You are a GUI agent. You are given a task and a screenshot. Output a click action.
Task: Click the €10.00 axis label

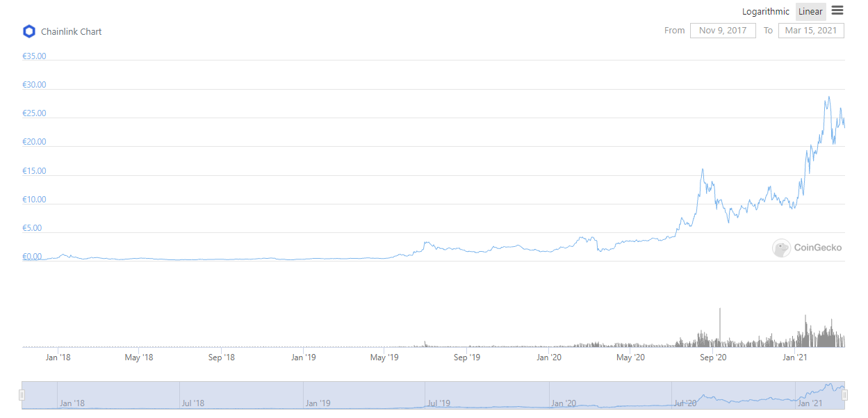(x=34, y=200)
